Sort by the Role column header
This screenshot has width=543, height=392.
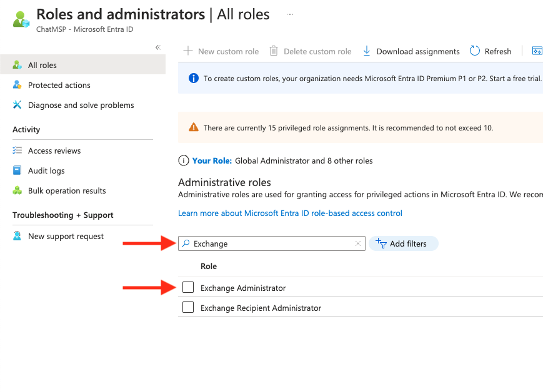pos(209,267)
